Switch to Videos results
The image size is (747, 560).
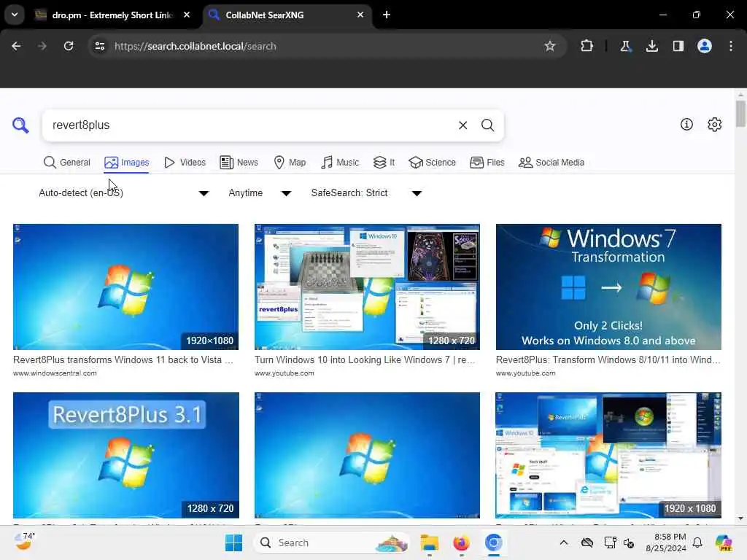pyautogui.click(x=185, y=163)
